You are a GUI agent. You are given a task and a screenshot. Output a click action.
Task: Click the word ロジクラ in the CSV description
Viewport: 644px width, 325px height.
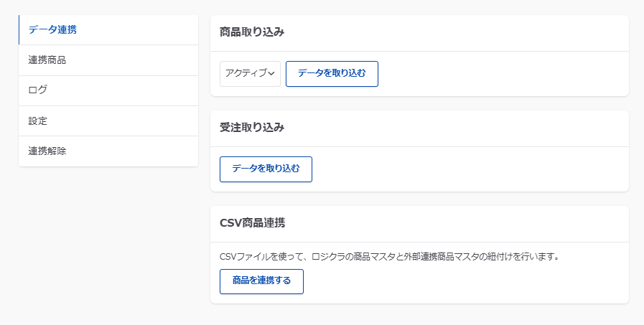click(328, 256)
